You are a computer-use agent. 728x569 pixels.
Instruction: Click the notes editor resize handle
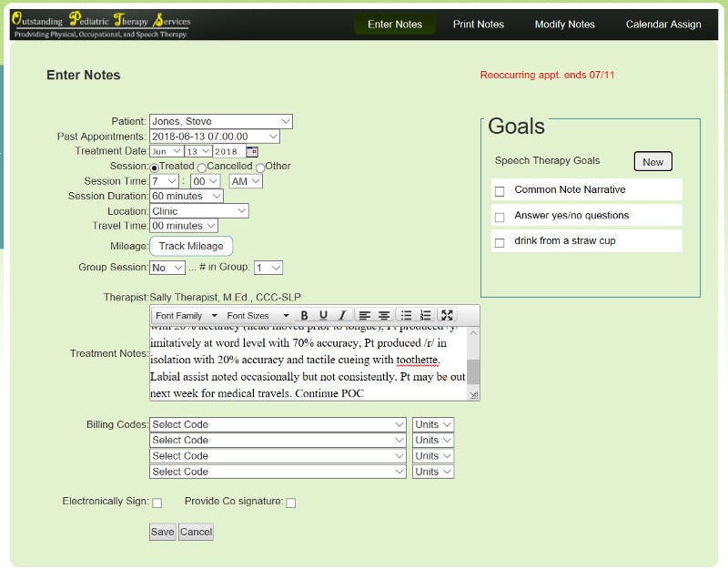(x=473, y=395)
